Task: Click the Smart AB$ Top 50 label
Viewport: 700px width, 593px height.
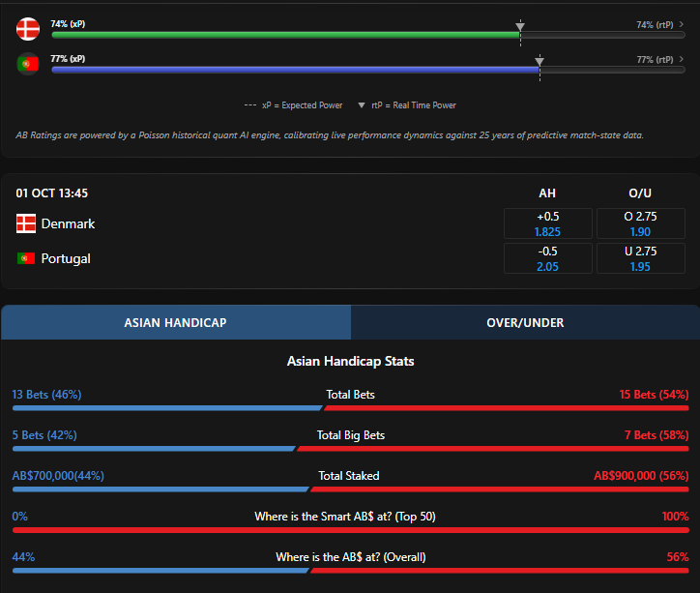Action: (345, 517)
